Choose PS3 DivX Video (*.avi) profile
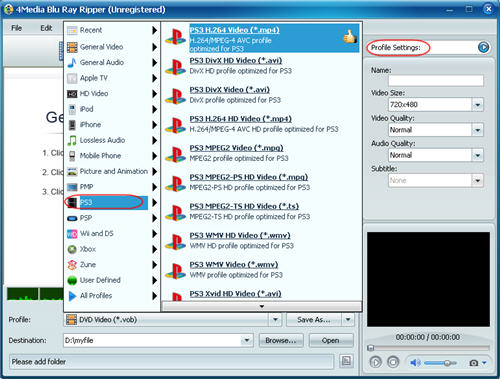The width and height of the screenshot is (500, 379). [261, 95]
